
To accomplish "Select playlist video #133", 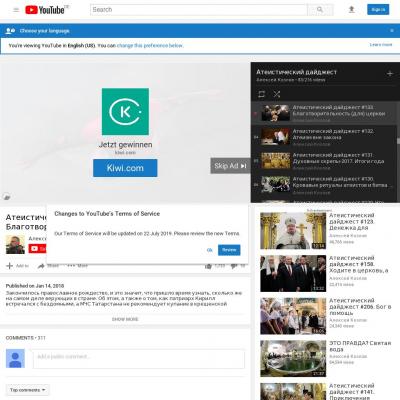I will click(x=325, y=113).
